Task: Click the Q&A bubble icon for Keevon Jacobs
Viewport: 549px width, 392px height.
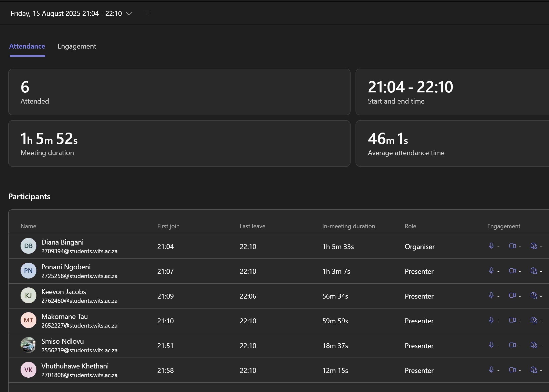Action: (533, 295)
